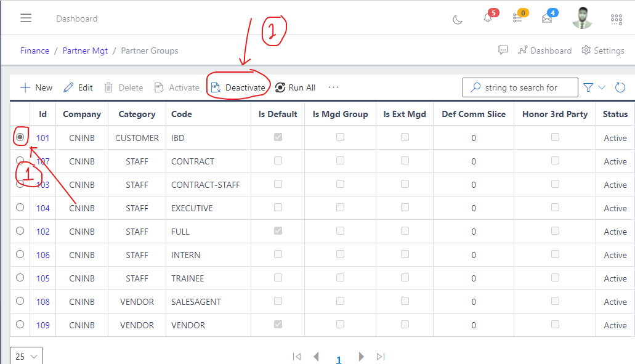Image resolution: width=635 pixels, height=364 pixels.
Task: Open notifications showing 5 alerts
Action: [x=487, y=18]
